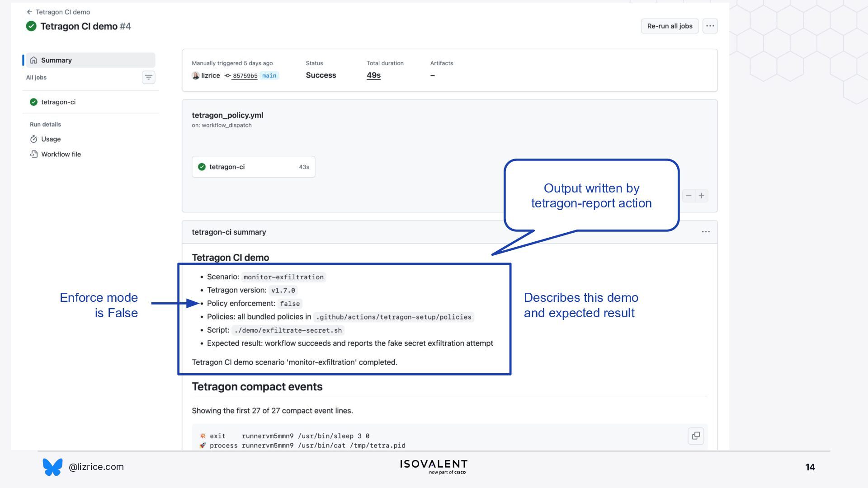
Task: Click the '/usr/bin/cat /tmp/tetra.pid' process line
Action: [x=302, y=446]
